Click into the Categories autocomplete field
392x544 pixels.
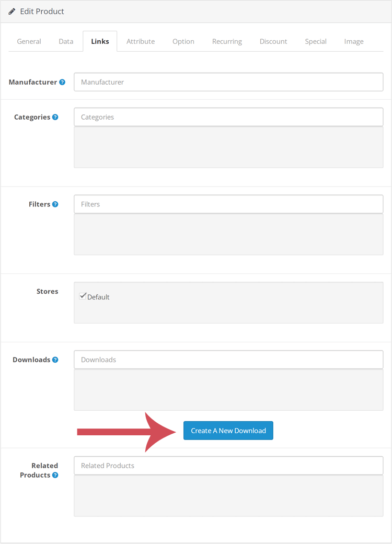click(x=228, y=117)
